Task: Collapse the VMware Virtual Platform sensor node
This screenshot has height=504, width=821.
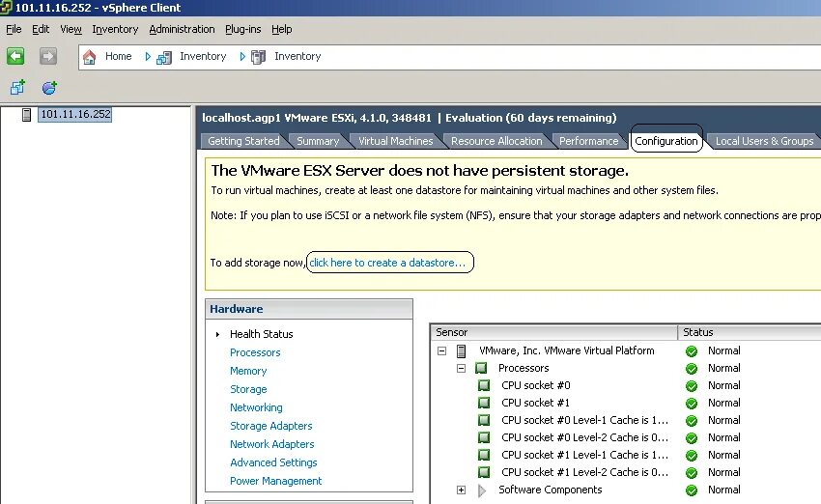Action: [442, 350]
